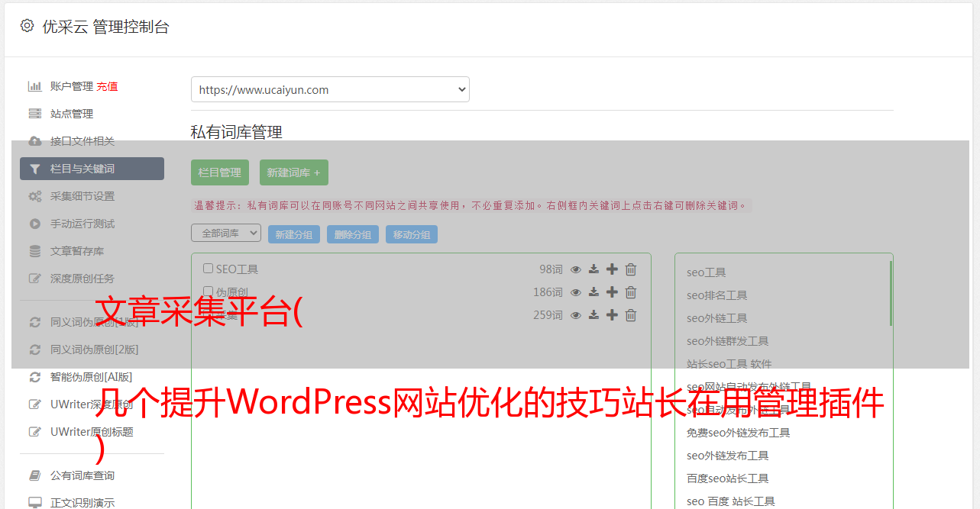Select keyword 'seo外链群发工具'
The width and height of the screenshot is (980, 509).
(728, 341)
